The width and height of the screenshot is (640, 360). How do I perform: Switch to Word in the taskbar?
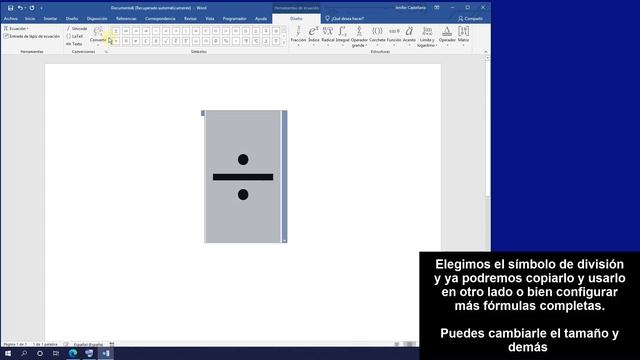click(x=106, y=353)
